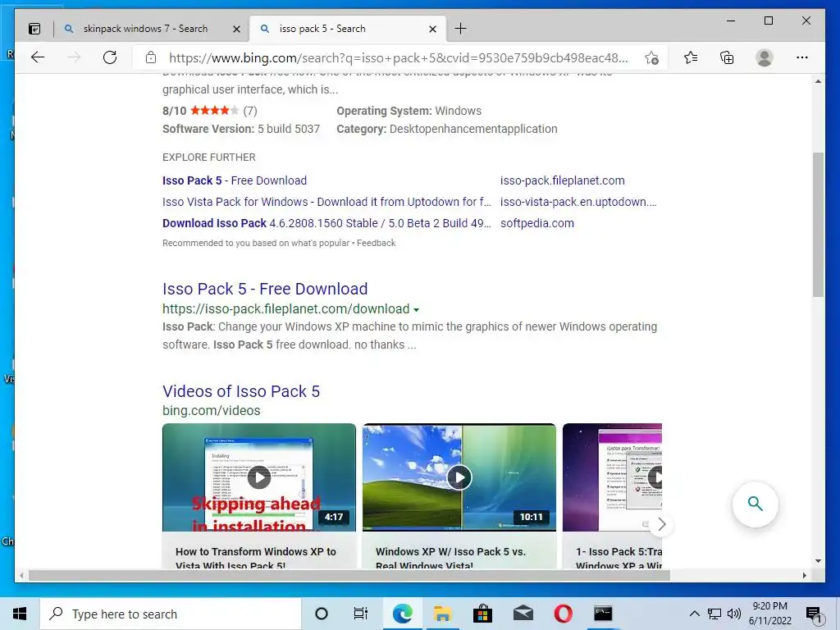Open Isso Pack 5 - Free Download result title
This screenshot has height=630, width=840.
[265, 289]
